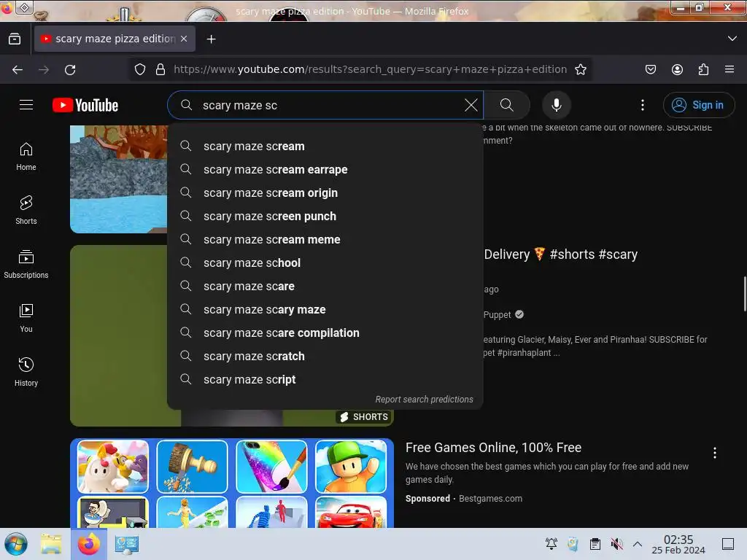The image size is (747, 560).
Task: Clear the search box with the X
Action: tap(471, 105)
